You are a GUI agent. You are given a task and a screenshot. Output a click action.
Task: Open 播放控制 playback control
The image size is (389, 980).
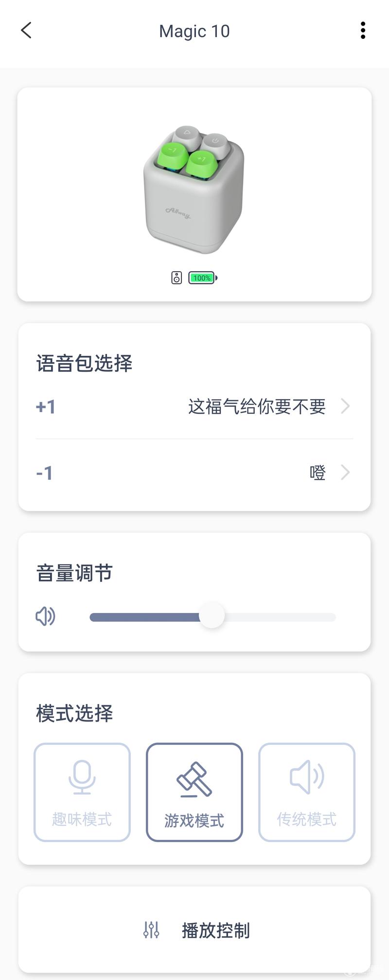tap(194, 930)
